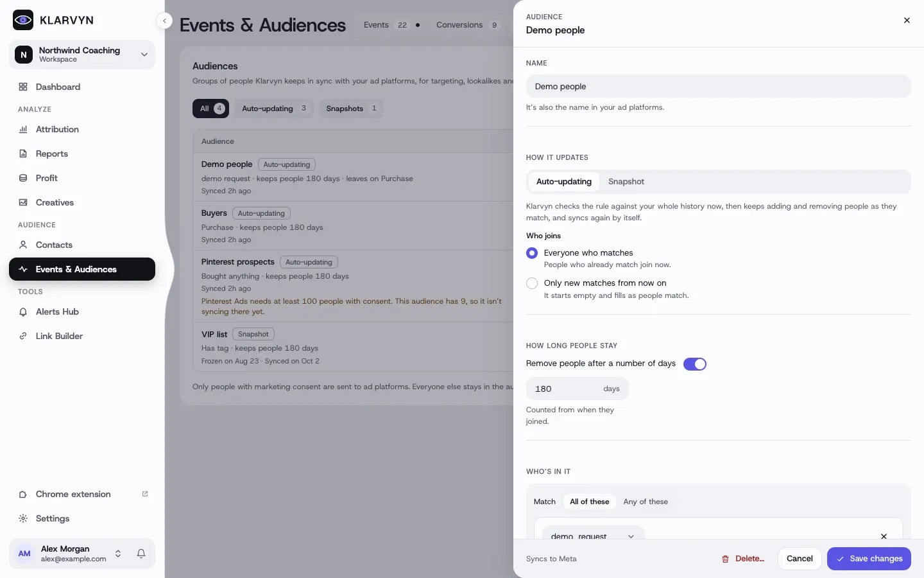Select Everyone who matches radio option
The width and height of the screenshot is (924, 578).
(x=532, y=253)
